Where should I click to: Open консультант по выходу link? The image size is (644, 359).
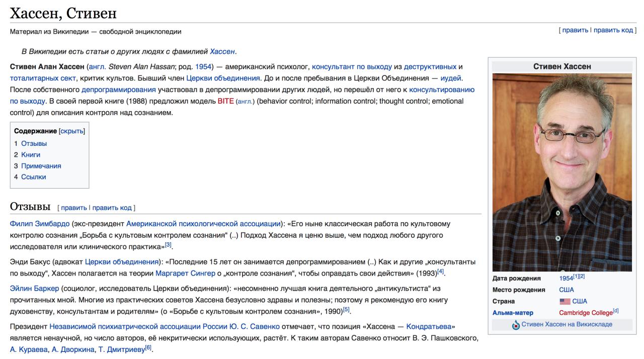[352, 66]
